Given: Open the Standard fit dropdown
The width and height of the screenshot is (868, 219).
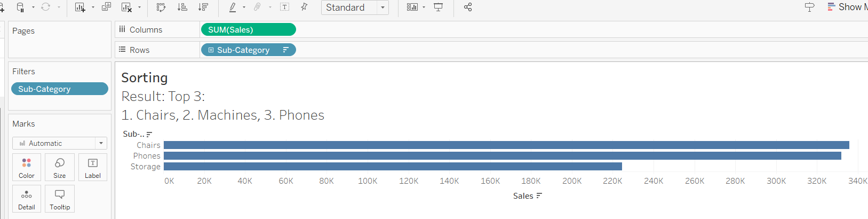Looking at the screenshot, I should pos(355,7).
